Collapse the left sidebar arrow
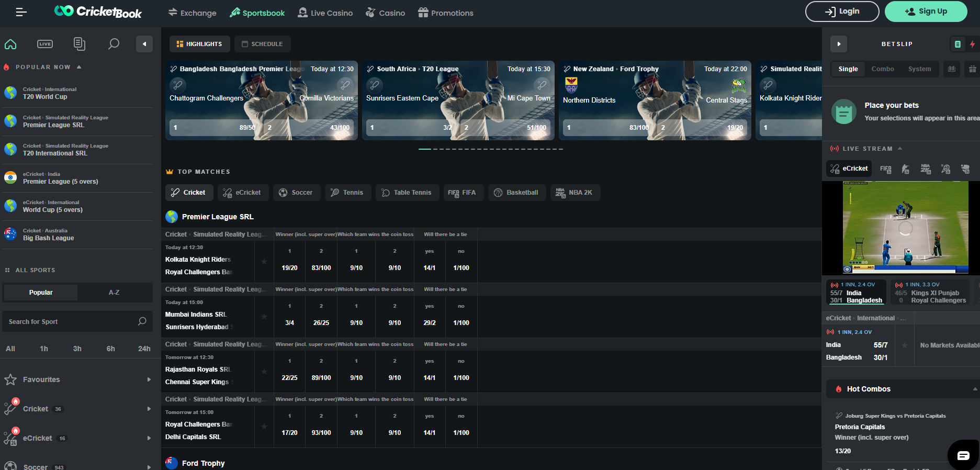Image resolution: width=980 pixels, height=470 pixels. [144, 44]
